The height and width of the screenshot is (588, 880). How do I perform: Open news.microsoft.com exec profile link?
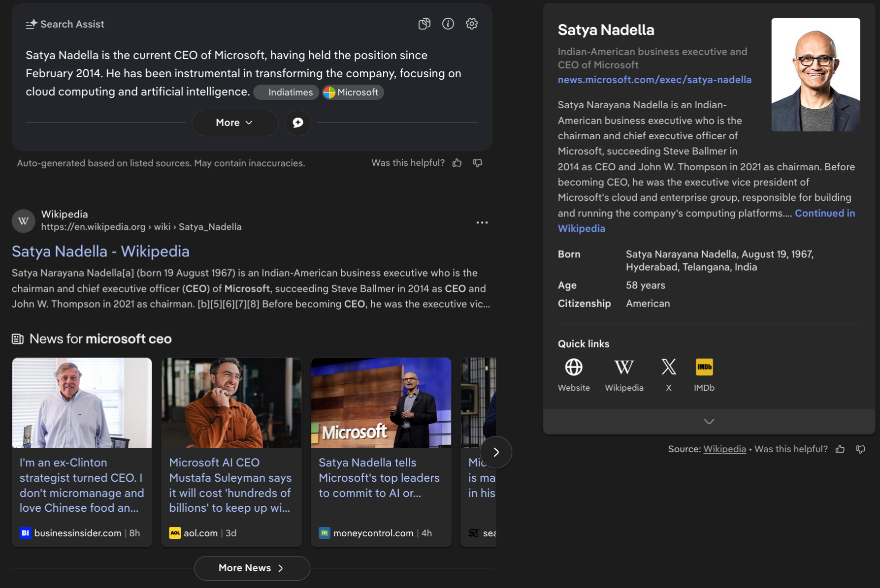pyautogui.click(x=654, y=80)
